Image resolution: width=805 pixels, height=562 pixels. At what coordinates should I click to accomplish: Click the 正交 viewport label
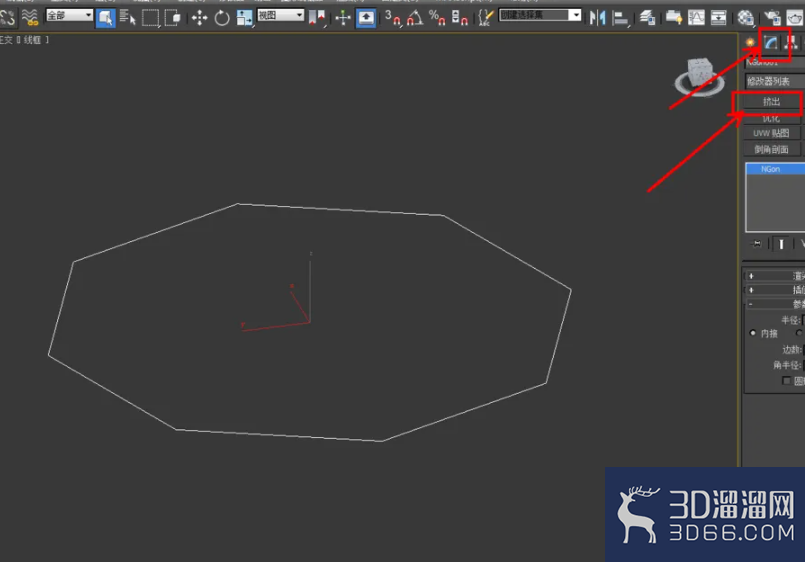click(x=6, y=40)
